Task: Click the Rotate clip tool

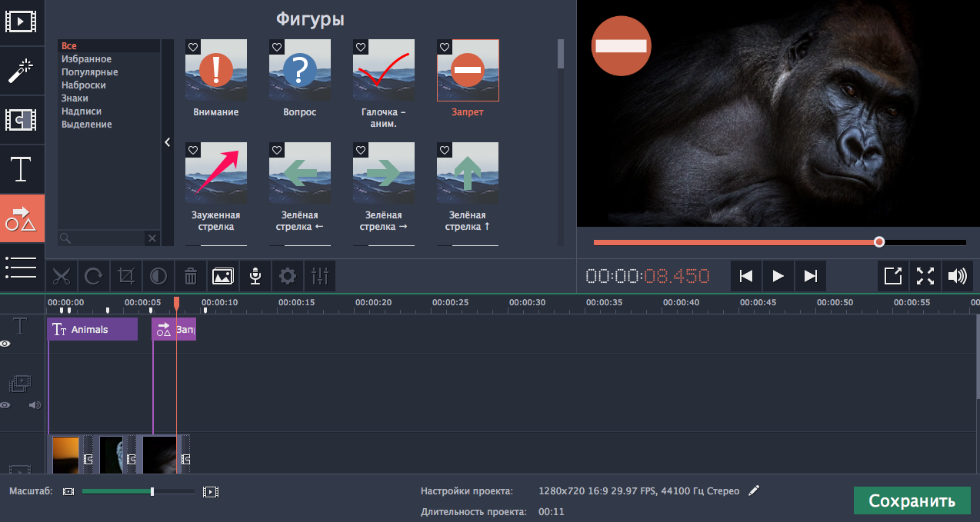Action: [94, 275]
